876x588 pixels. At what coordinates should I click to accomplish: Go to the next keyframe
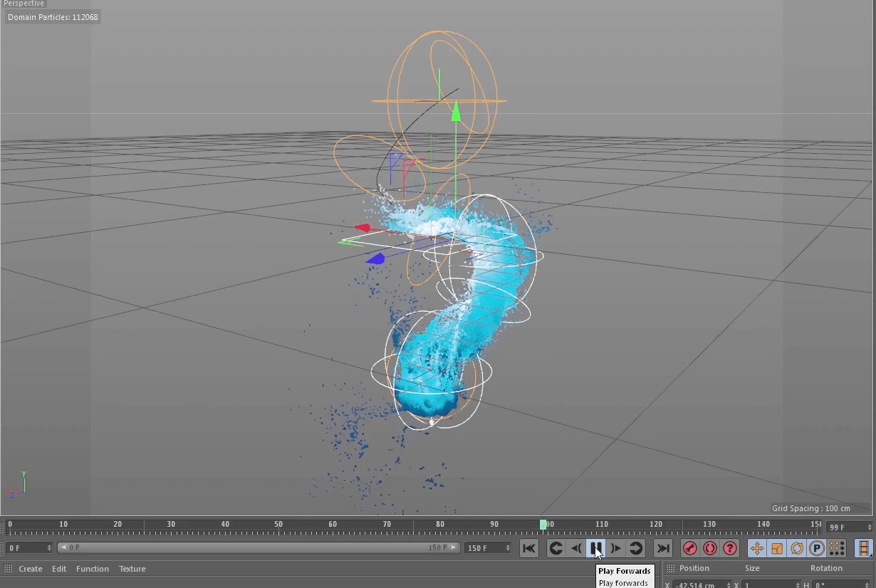pos(636,548)
